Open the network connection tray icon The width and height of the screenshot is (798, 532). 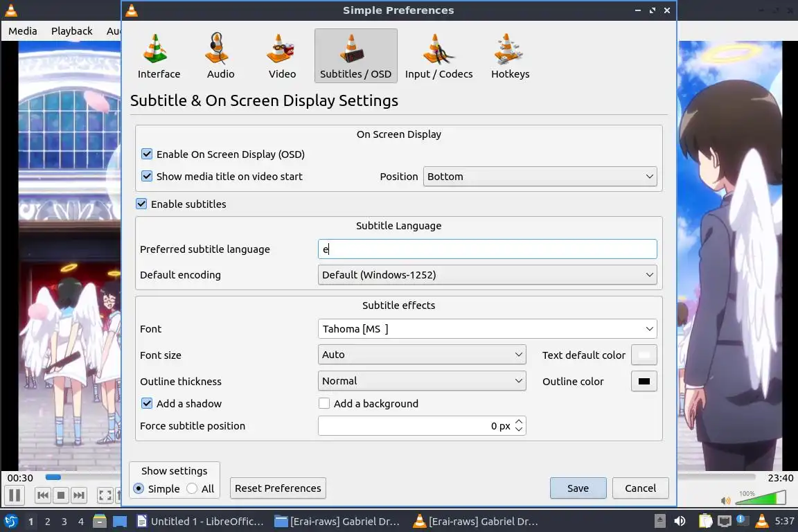click(724, 522)
